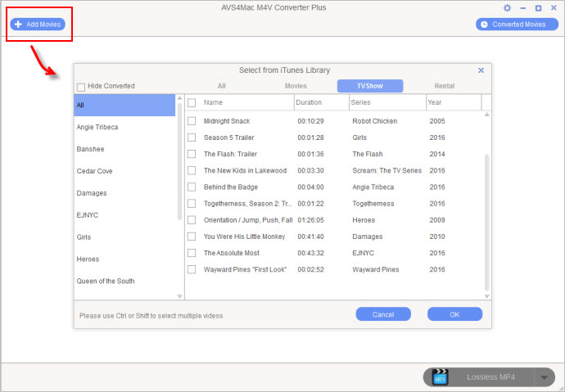The image size is (565, 392).
Task: Switch to the All tab
Action: point(222,86)
